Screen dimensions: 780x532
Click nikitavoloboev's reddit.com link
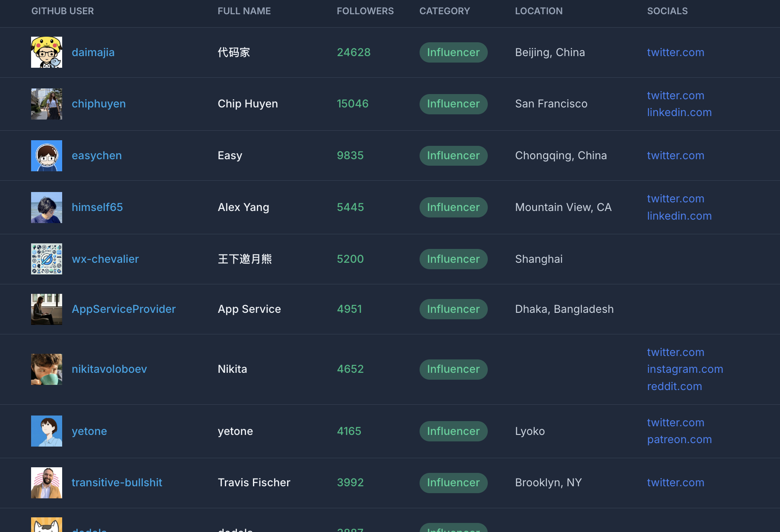[674, 387]
